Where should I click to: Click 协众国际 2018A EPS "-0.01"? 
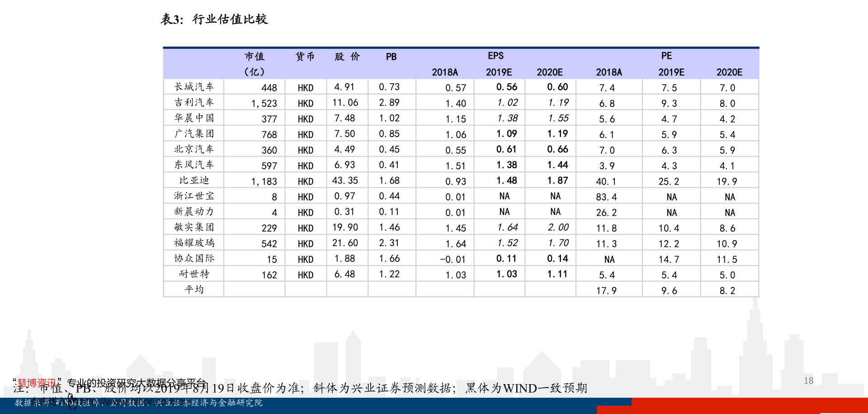(453, 260)
